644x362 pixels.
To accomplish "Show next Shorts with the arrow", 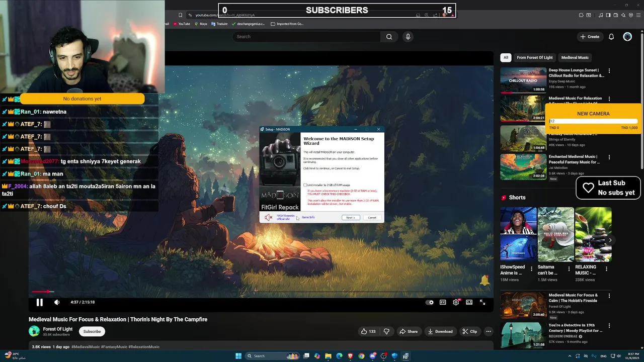I will [x=610, y=240].
